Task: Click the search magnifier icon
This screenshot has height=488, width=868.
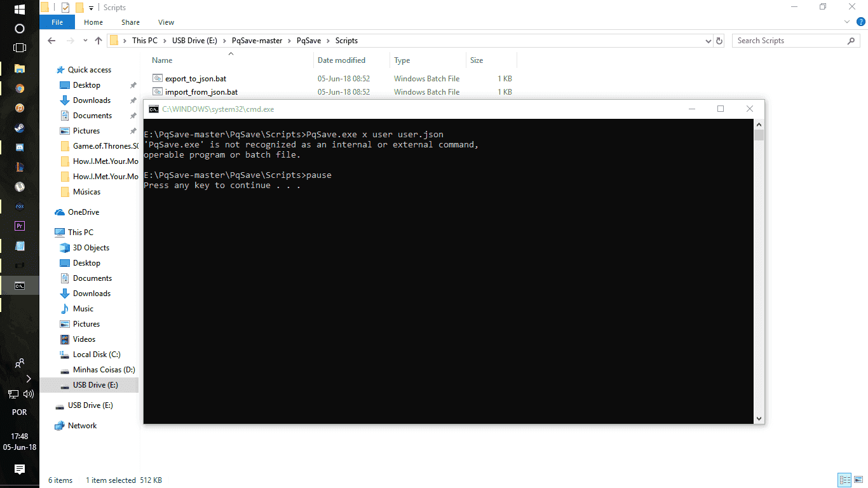Action: pos(851,41)
